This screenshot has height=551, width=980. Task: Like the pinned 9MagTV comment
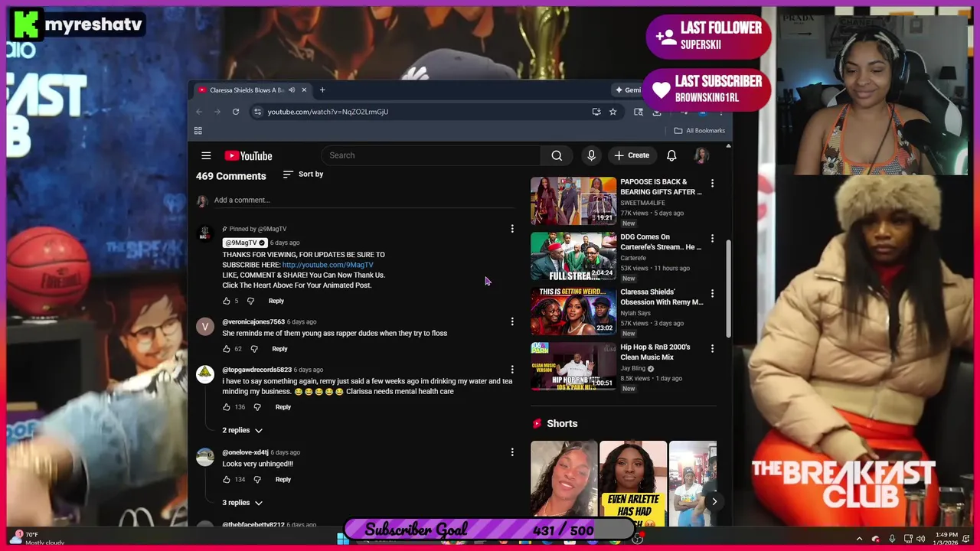tap(226, 301)
